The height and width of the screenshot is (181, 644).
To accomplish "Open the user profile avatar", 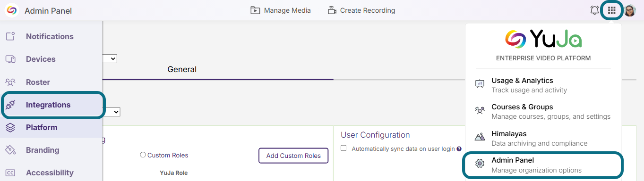I will (x=630, y=10).
